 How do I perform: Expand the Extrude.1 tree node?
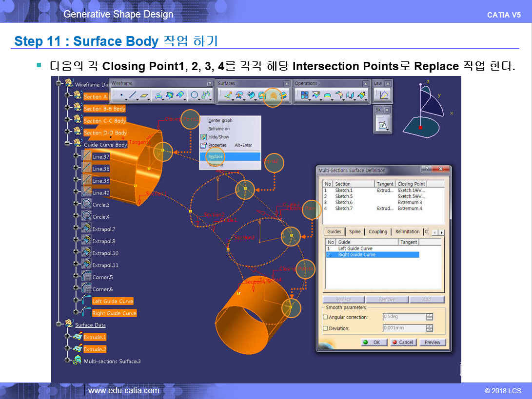pyautogui.click(x=67, y=336)
